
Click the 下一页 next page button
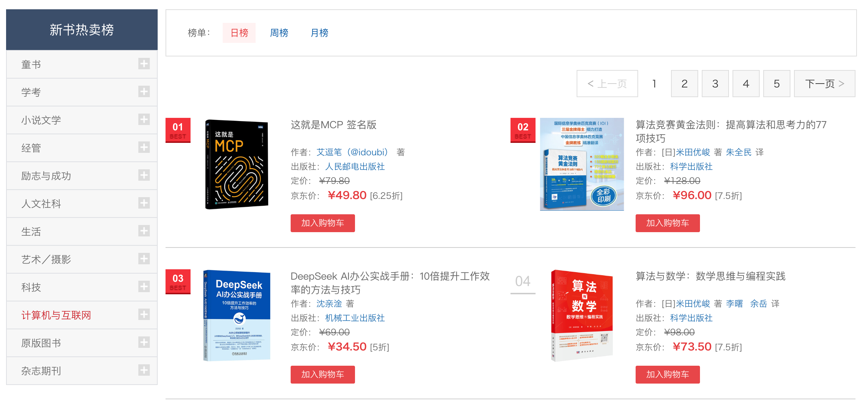tap(824, 84)
